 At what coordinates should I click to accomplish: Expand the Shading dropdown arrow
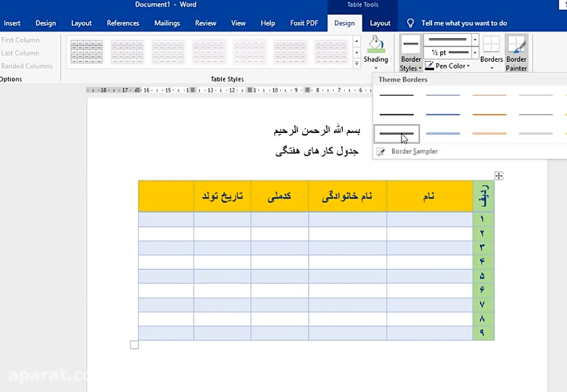(375, 68)
